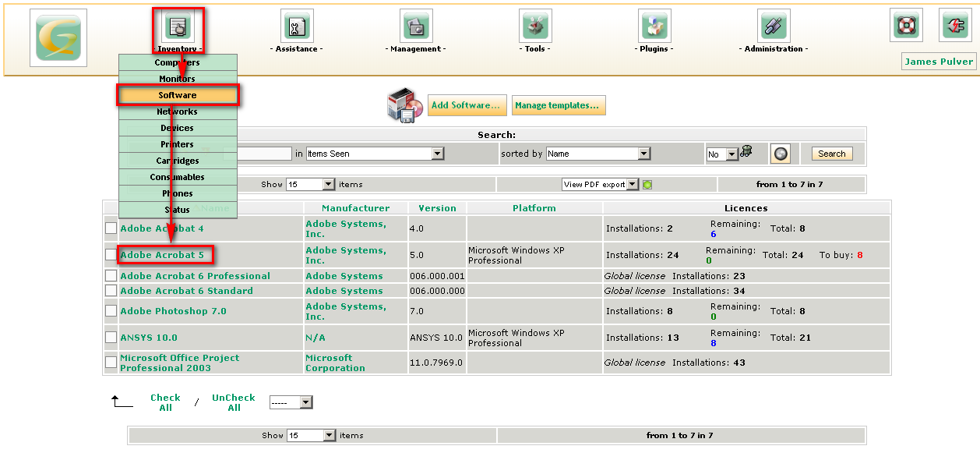This screenshot has width=980, height=460.
Task: Select Software in the Inventory menu
Action: click(178, 95)
